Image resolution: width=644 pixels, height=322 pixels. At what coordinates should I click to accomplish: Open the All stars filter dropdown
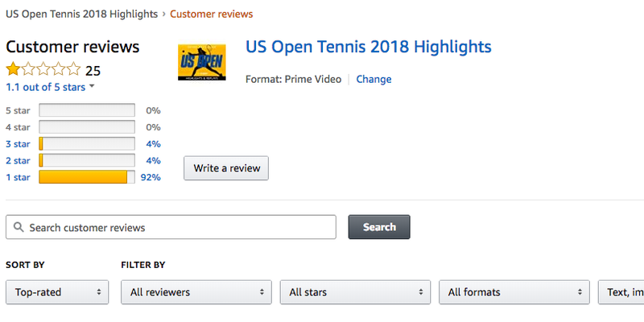[355, 292]
